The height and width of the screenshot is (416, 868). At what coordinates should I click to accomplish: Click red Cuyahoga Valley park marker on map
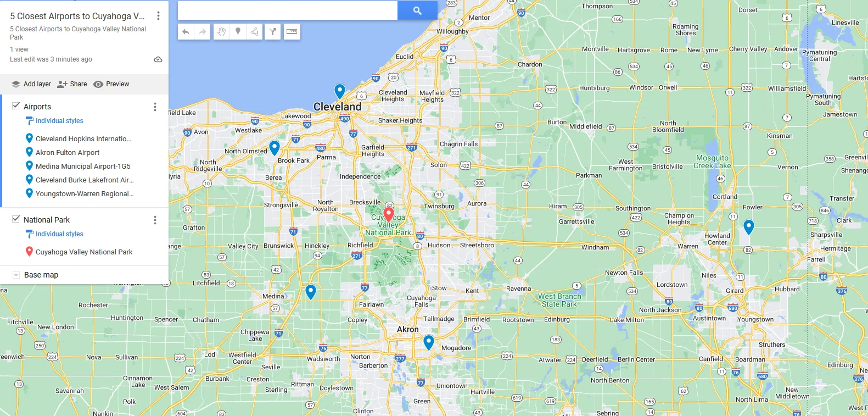pos(389,214)
